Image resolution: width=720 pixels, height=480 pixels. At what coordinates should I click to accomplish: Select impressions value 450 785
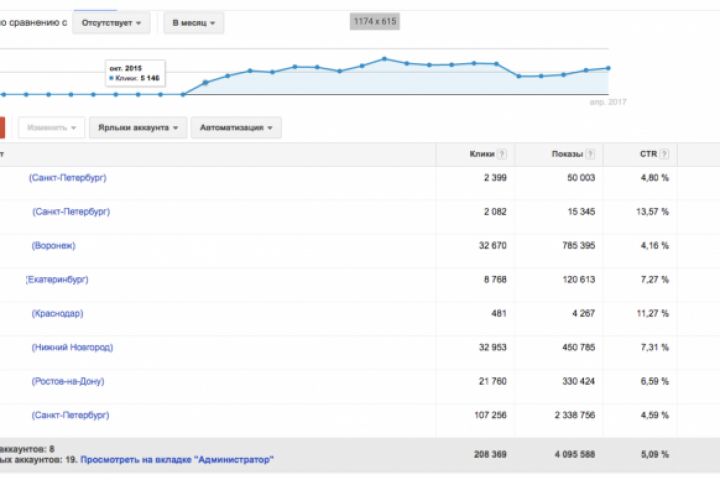pos(579,347)
